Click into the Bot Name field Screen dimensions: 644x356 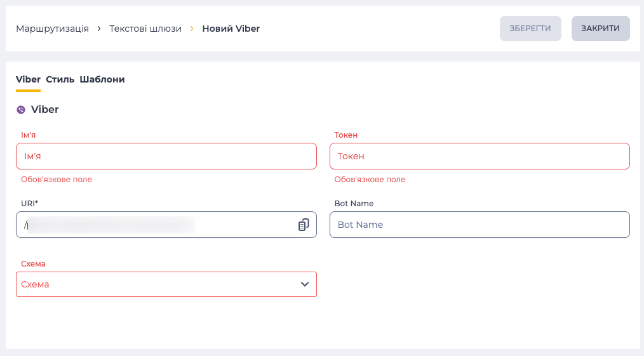[480, 225]
